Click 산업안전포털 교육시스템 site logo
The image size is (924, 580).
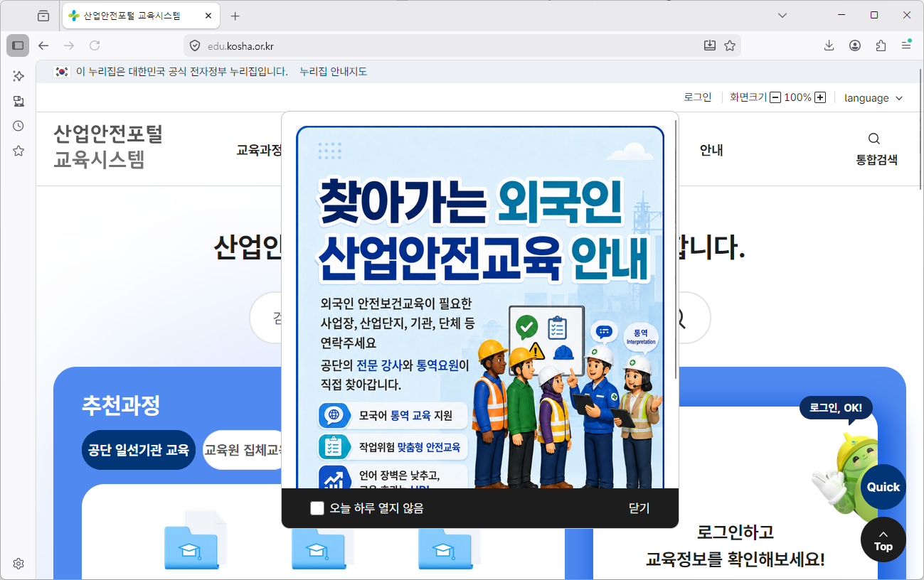108,146
